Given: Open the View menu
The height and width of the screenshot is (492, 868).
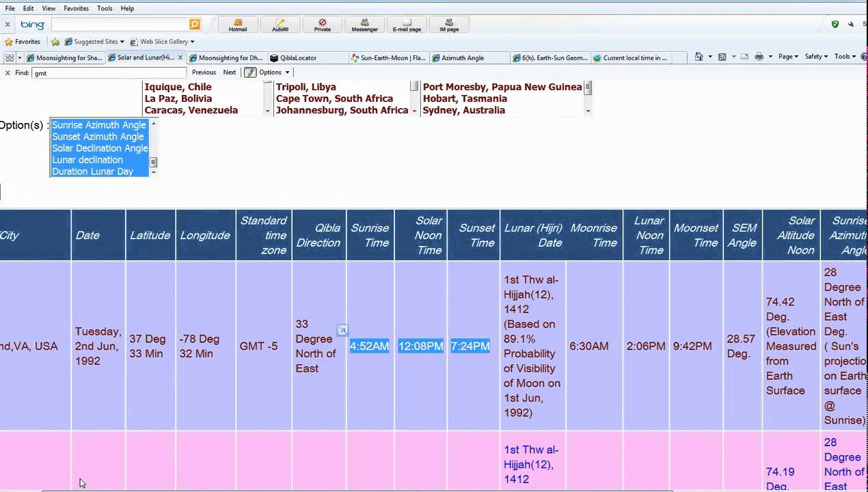Looking at the screenshot, I should point(49,8).
